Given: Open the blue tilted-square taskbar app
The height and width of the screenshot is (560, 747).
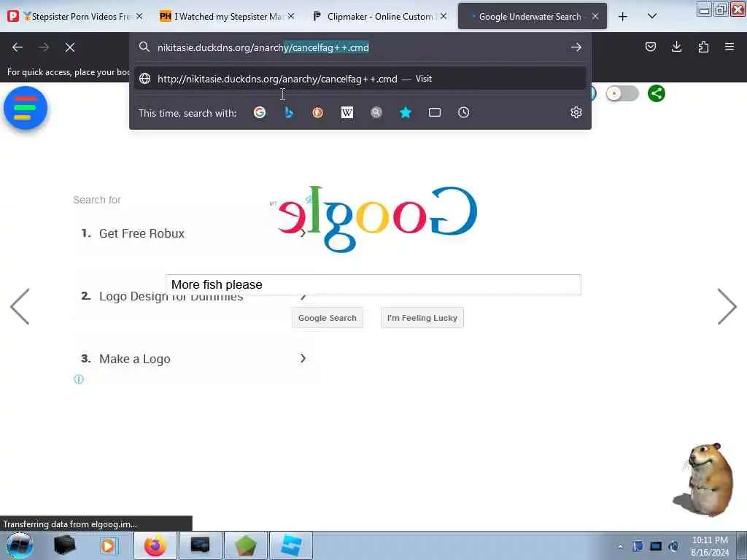Looking at the screenshot, I should [291, 545].
